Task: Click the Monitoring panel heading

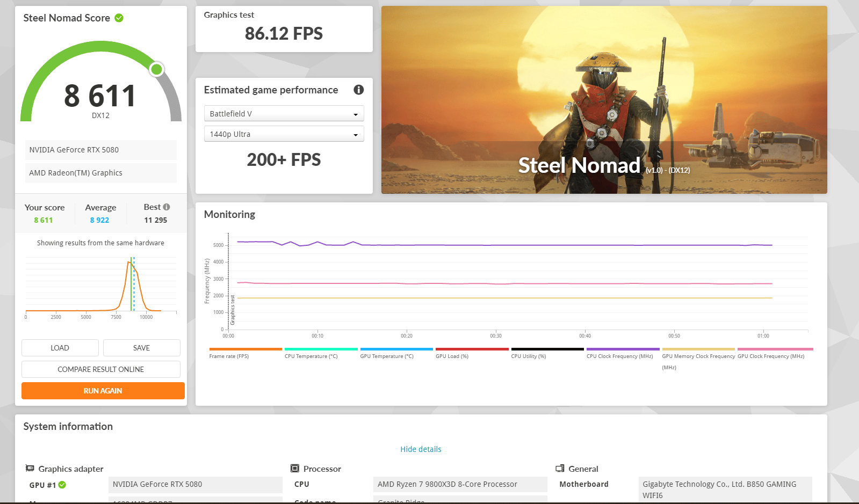Action: tap(229, 214)
